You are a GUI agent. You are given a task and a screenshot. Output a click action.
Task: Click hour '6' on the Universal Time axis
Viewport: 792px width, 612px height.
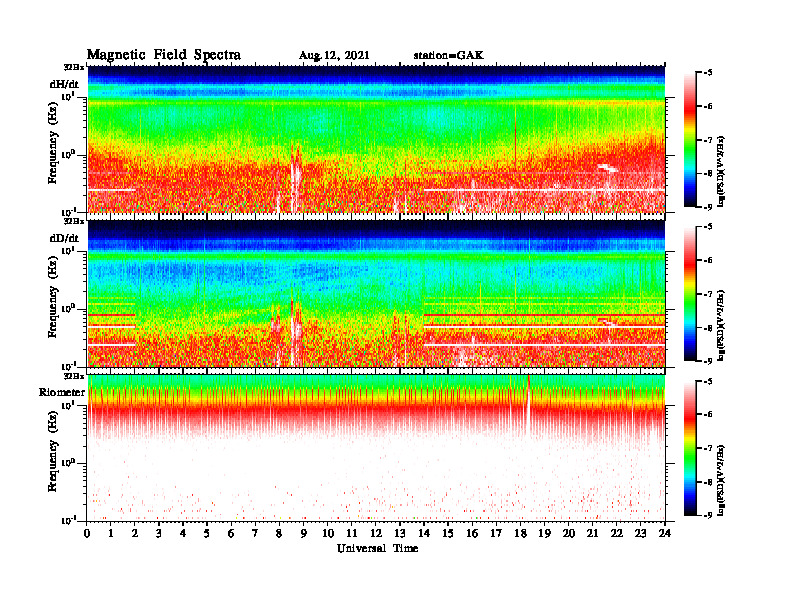pyautogui.click(x=231, y=533)
